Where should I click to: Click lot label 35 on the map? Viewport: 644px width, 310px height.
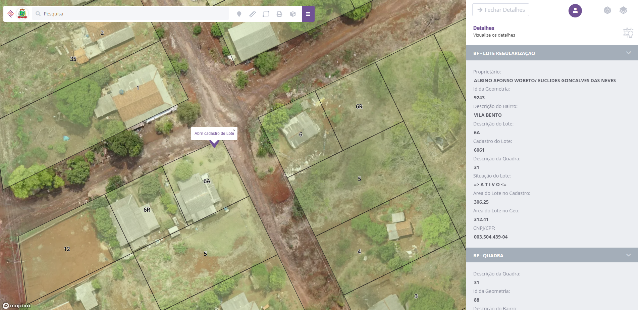73,59
